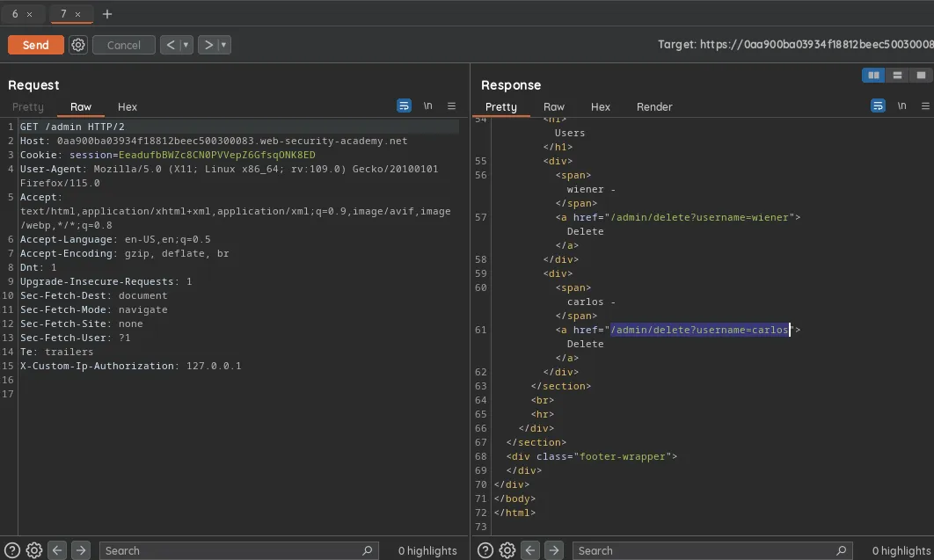Open Request panel options menu
This screenshot has height=560, width=934.
coord(451,105)
